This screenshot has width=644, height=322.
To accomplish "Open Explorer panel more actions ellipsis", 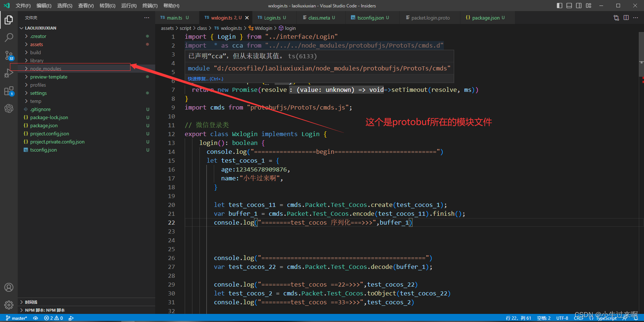I will pos(147,18).
